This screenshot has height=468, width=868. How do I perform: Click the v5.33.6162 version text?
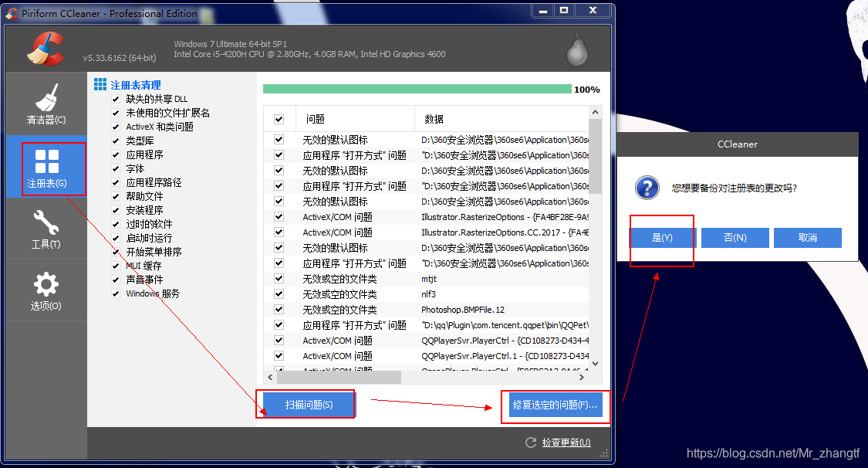point(120,58)
